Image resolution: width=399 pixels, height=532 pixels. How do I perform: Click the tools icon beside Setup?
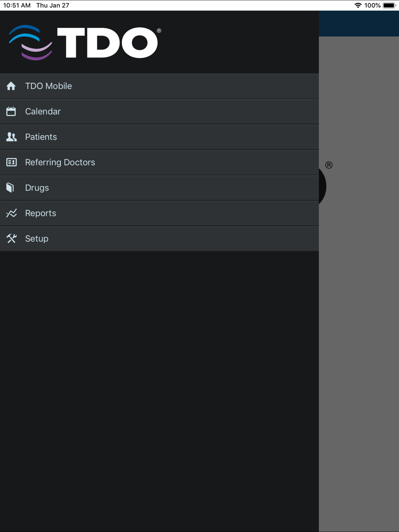11,238
